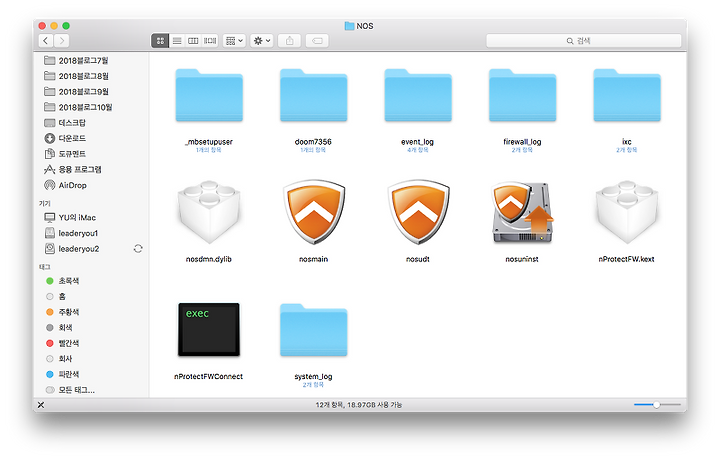Open the ixc folder

(627, 95)
